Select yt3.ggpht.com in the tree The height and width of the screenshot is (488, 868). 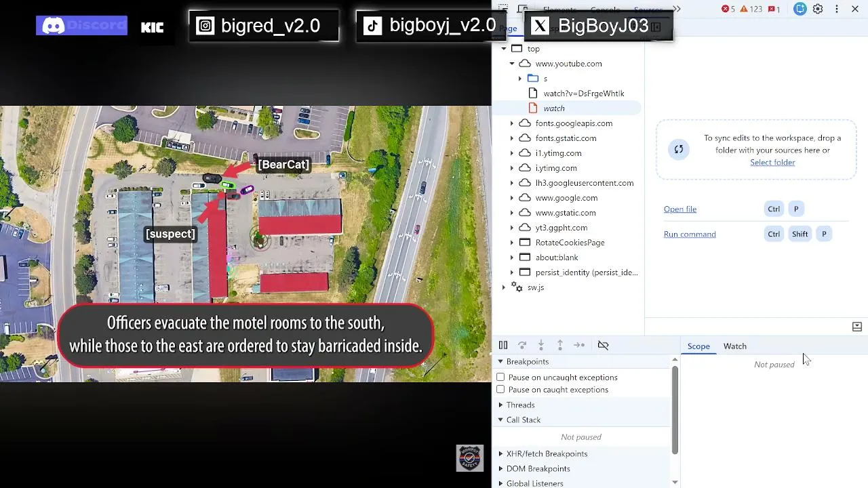click(x=561, y=228)
